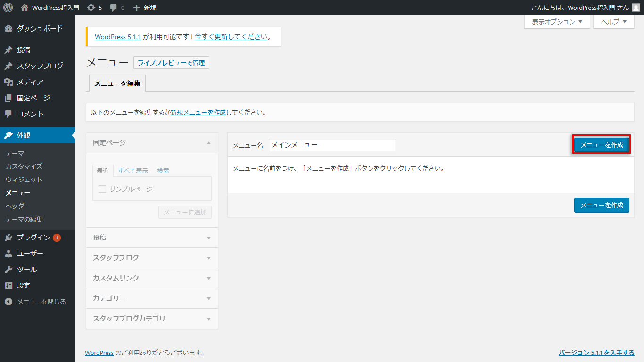Click the plus 新規 icon in admin bar

tap(137, 8)
